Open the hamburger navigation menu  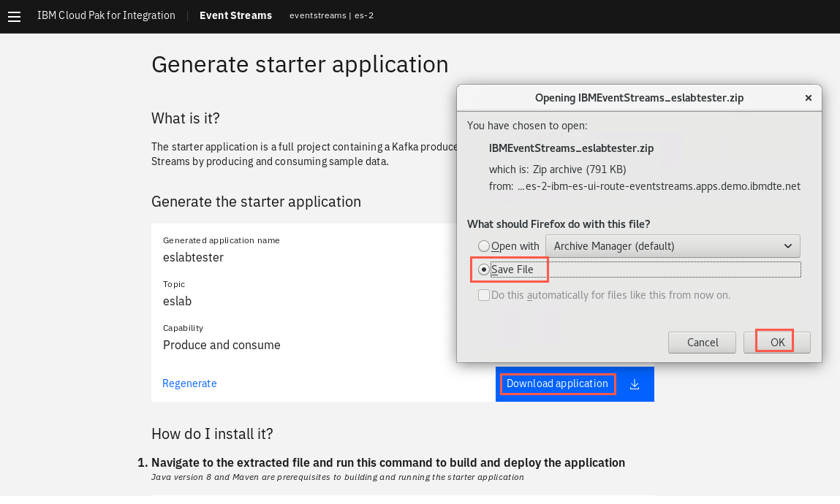[x=15, y=17]
